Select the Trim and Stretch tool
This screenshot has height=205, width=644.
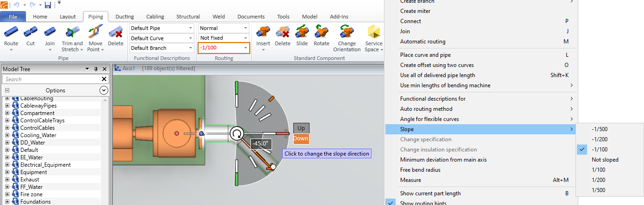click(72, 39)
